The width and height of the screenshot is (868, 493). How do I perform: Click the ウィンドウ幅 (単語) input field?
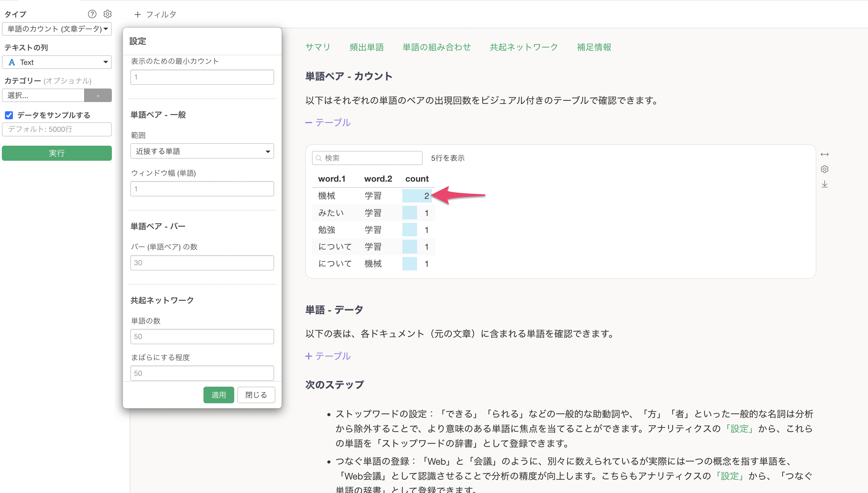coord(202,189)
